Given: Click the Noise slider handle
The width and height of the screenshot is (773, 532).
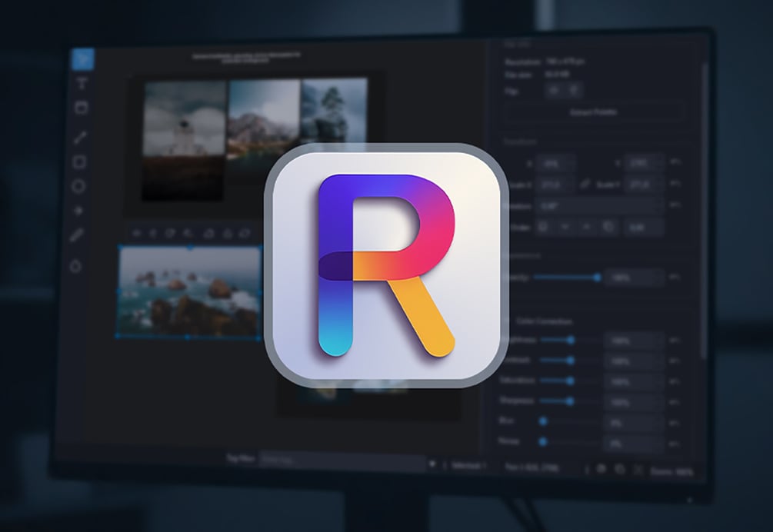Looking at the screenshot, I should click(543, 442).
